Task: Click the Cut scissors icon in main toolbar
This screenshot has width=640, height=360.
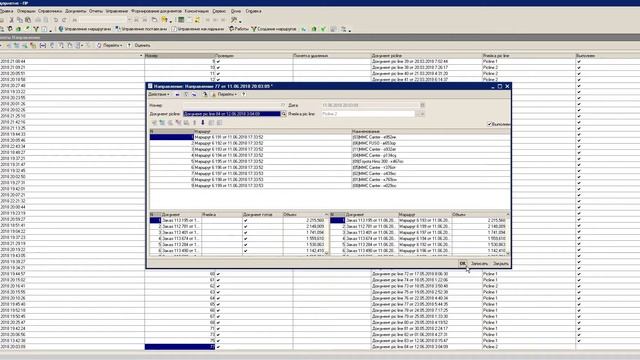Action: (11, 20)
